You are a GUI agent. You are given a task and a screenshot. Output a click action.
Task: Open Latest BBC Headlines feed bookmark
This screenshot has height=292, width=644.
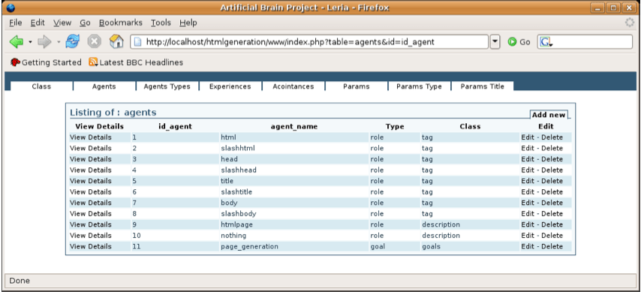pos(136,62)
